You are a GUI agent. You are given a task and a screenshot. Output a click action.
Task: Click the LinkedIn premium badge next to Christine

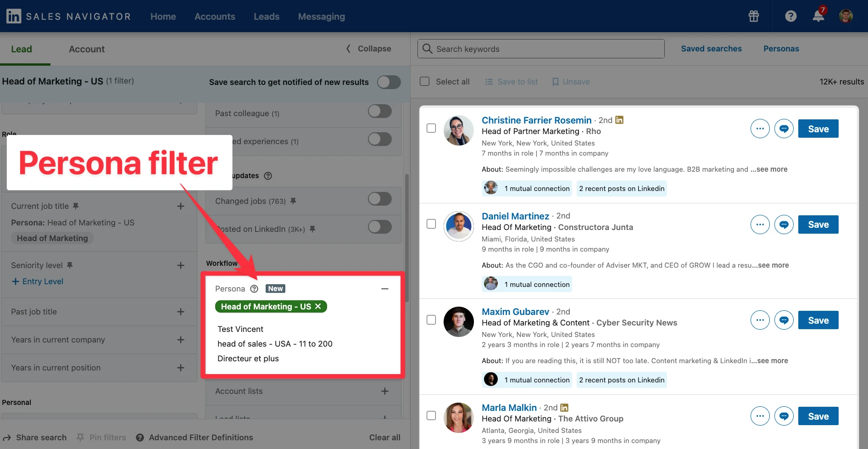click(x=619, y=120)
